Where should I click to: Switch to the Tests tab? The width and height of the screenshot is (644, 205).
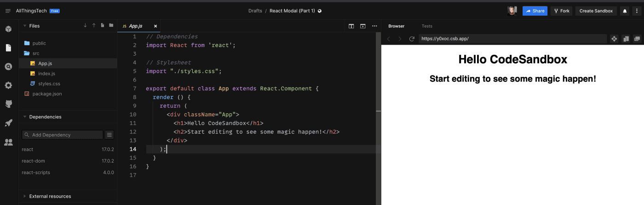click(x=427, y=26)
